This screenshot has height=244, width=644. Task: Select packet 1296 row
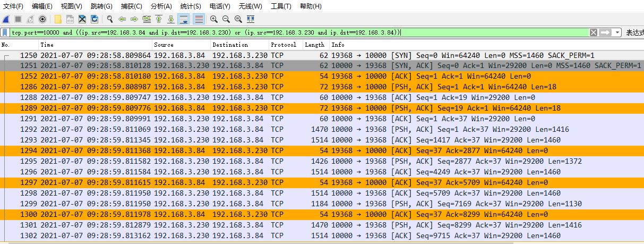click(322, 172)
